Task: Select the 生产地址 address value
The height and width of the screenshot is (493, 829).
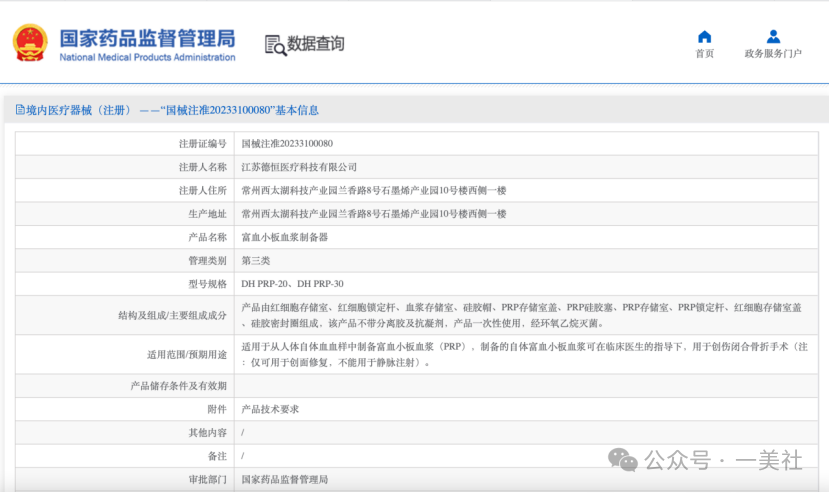Action: click(374, 214)
